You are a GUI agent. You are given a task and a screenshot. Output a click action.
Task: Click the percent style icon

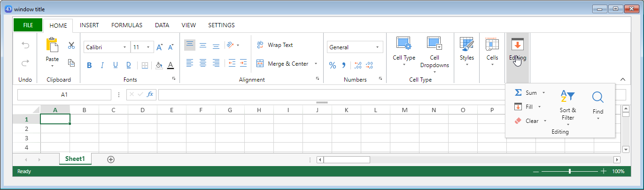click(x=333, y=65)
